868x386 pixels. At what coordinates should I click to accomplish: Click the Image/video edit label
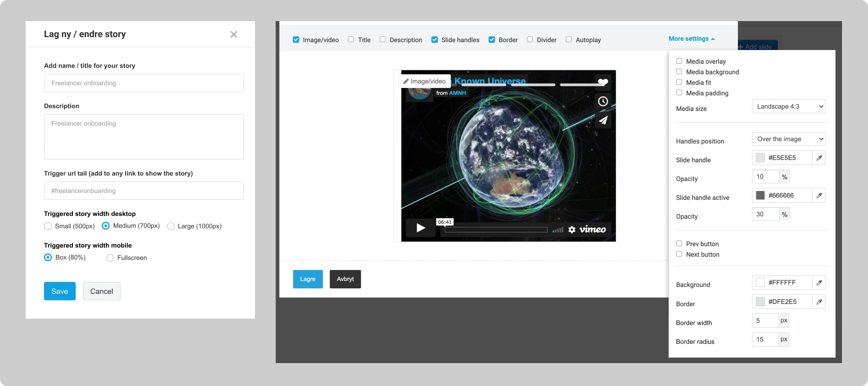[x=425, y=82]
